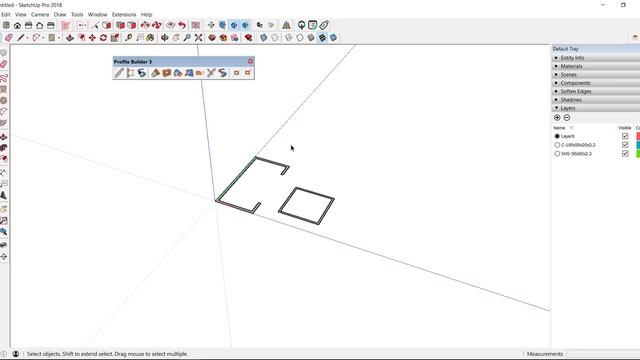Collapse the Layers panel

click(596, 108)
